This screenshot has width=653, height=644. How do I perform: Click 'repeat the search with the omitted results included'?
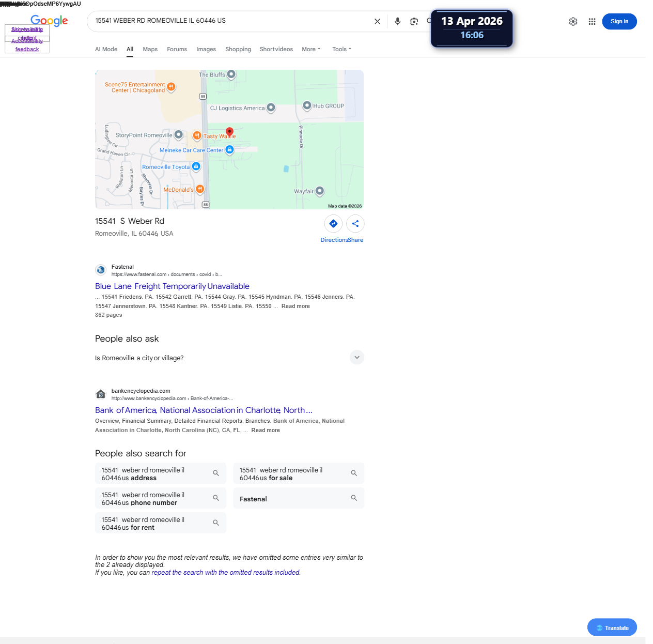pos(226,572)
